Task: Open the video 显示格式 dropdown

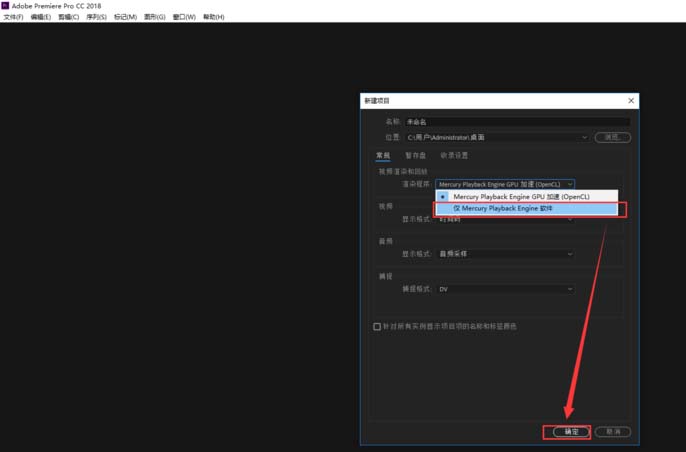Action: [506, 219]
